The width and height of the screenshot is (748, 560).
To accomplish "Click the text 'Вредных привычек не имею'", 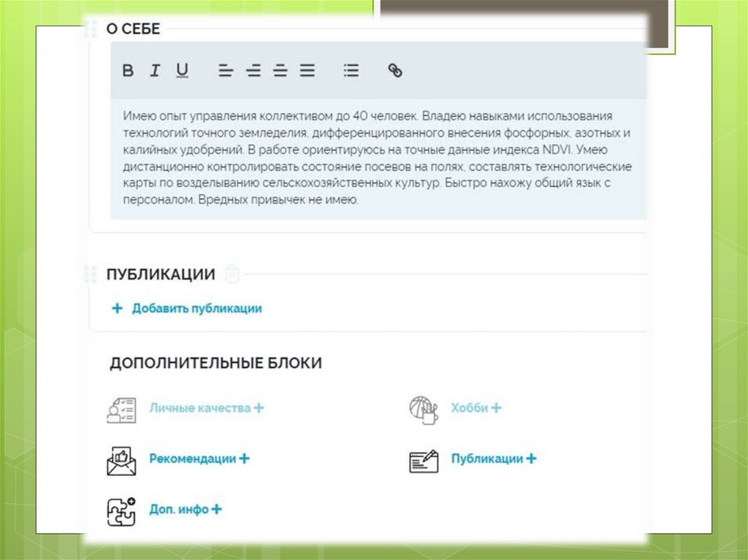I will 278,199.
